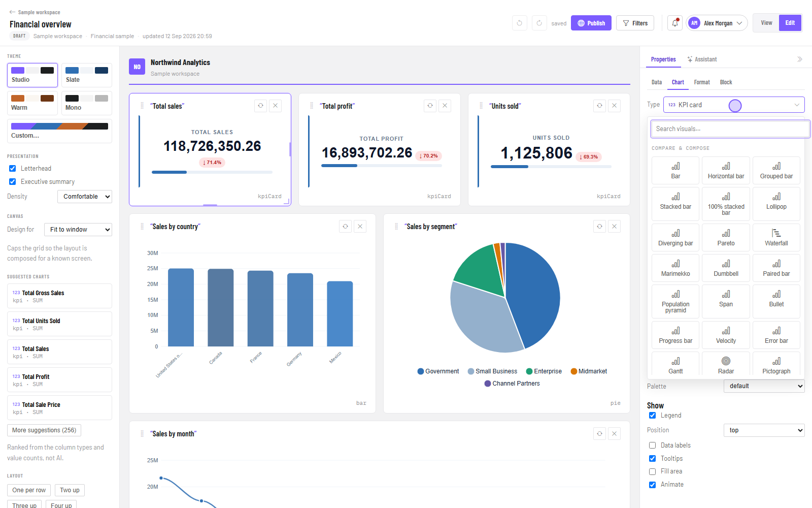Select the Dumbbell chart type
812x508 pixels.
[x=726, y=268]
